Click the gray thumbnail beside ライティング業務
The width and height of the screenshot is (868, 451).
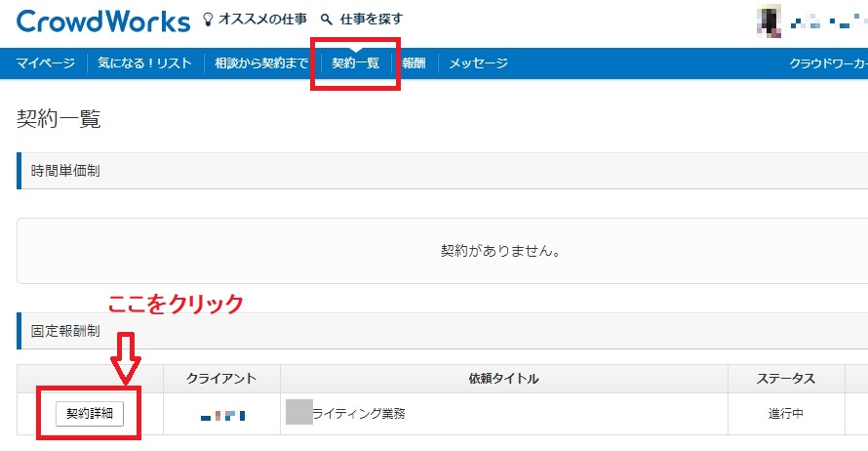297,412
